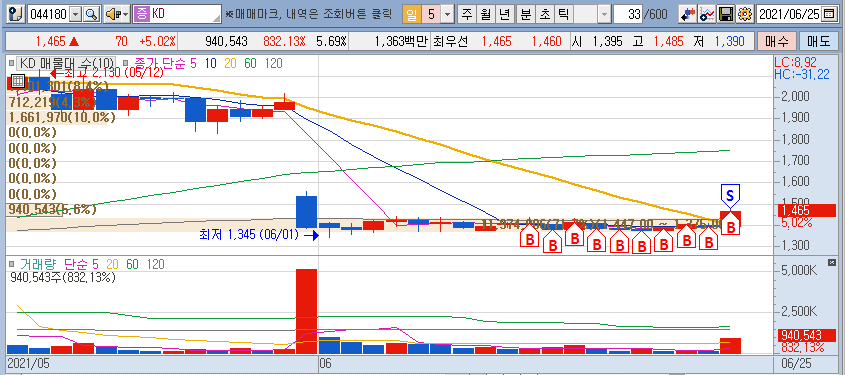Viewport: 845px width, 375px height.
Task: Toggle the 거래량 indicator square marker
Action: coord(12,264)
